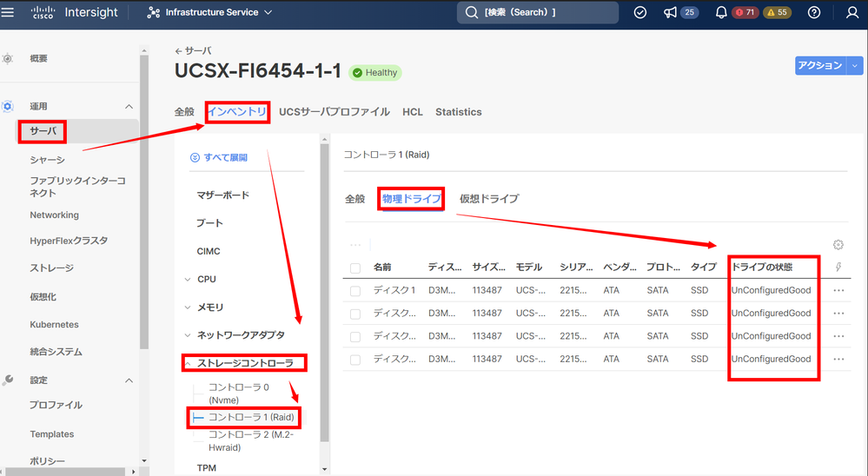Check the third disk row checkbox
Viewport: 868px width, 476px height.
point(355,337)
